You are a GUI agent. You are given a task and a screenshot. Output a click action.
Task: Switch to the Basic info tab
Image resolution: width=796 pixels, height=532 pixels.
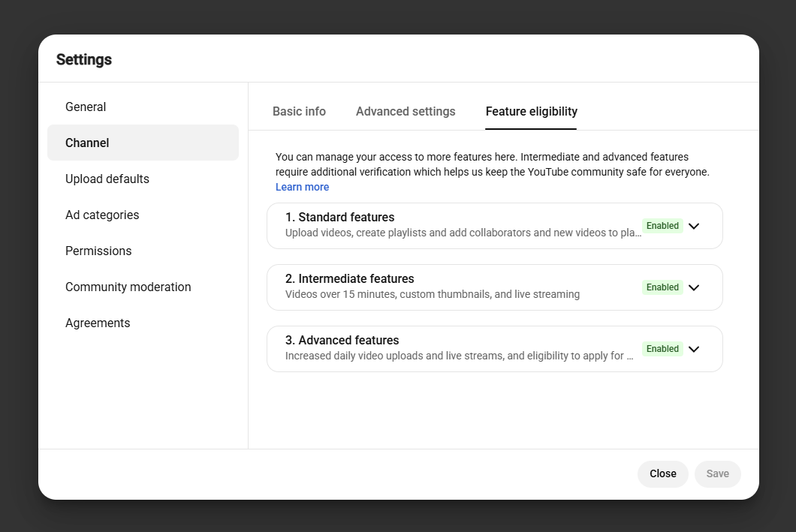point(299,112)
